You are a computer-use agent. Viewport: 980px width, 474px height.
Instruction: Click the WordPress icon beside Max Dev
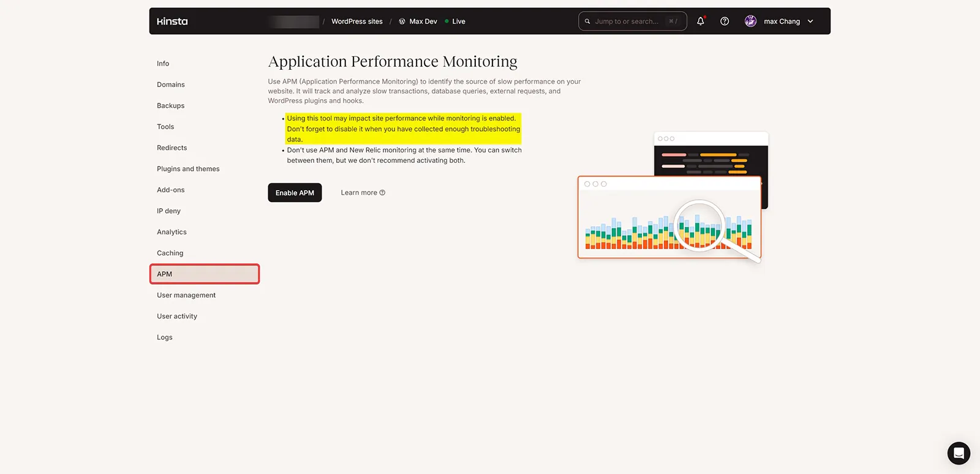402,21
